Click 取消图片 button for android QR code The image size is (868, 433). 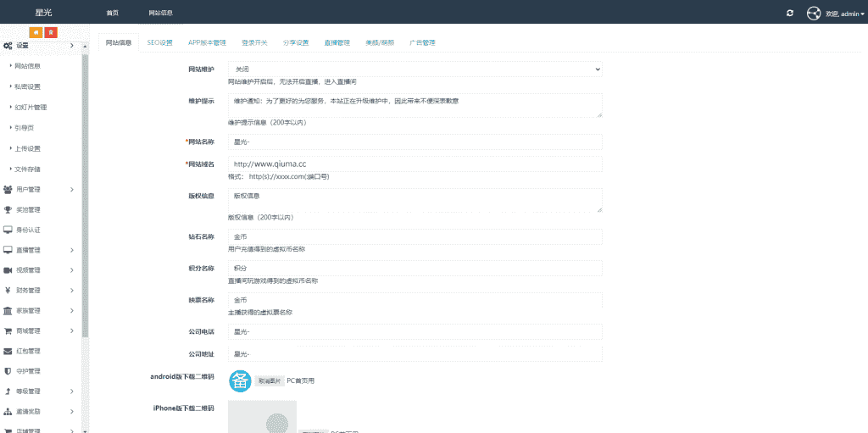tap(270, 381)
